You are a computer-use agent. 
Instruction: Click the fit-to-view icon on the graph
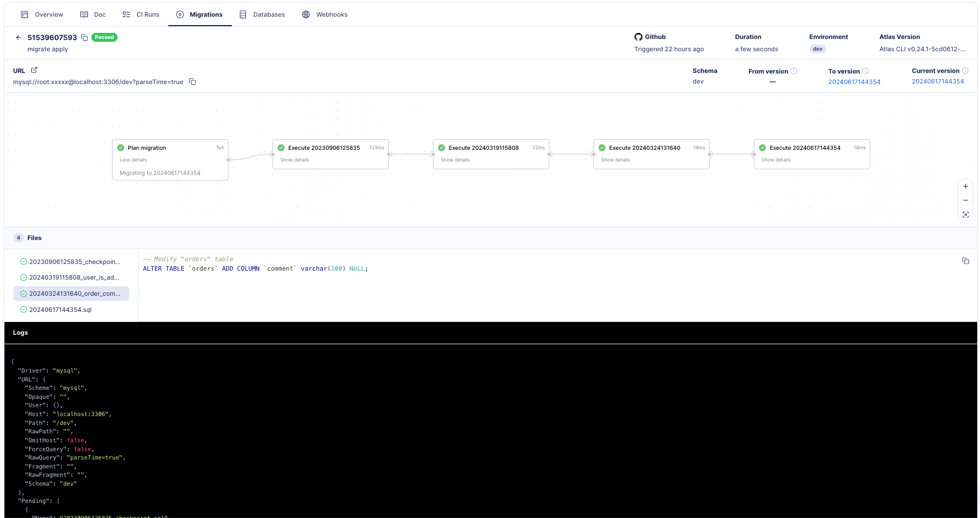966,214
